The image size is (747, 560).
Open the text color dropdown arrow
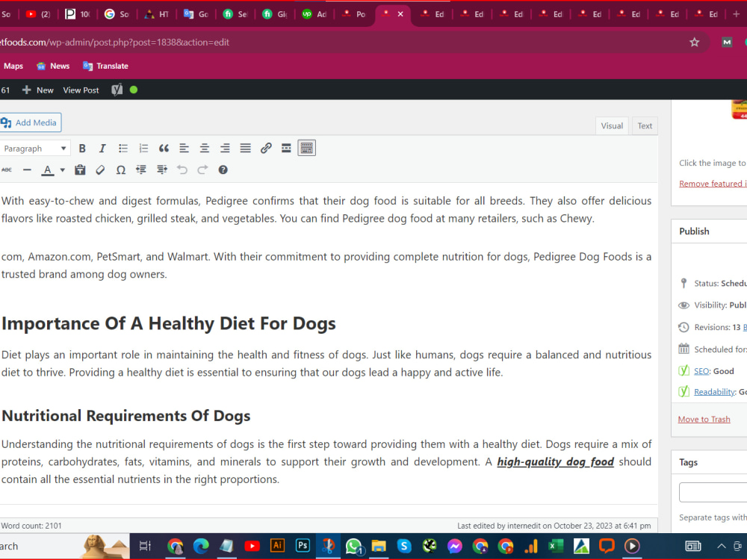point(63,170)
